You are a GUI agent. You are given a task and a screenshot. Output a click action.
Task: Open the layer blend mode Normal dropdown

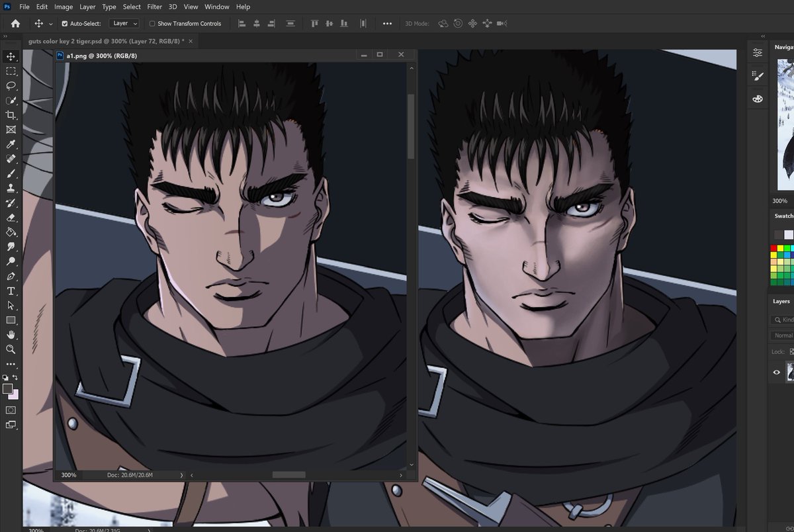pyautogui.click(x=784, y=335)
